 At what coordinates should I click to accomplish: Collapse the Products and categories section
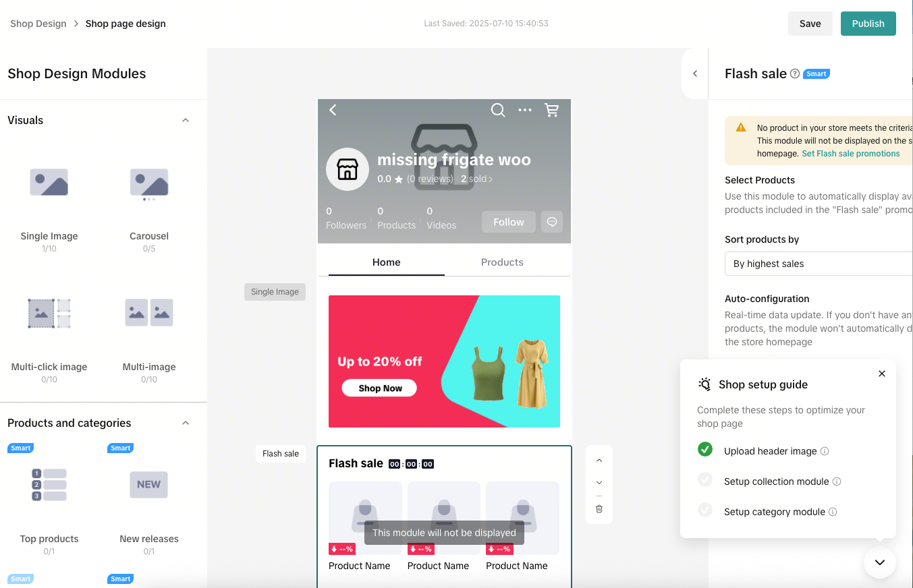(186, 423)
